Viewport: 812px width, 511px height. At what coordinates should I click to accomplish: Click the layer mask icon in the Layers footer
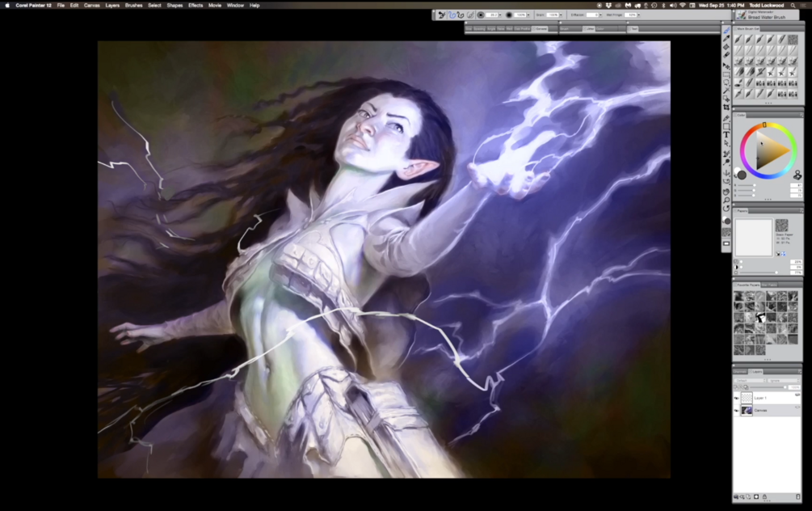click(x=756, y=496)
